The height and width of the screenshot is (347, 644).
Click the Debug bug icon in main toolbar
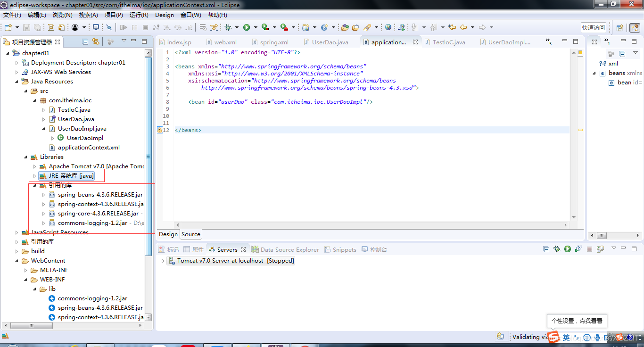(228, 27)
